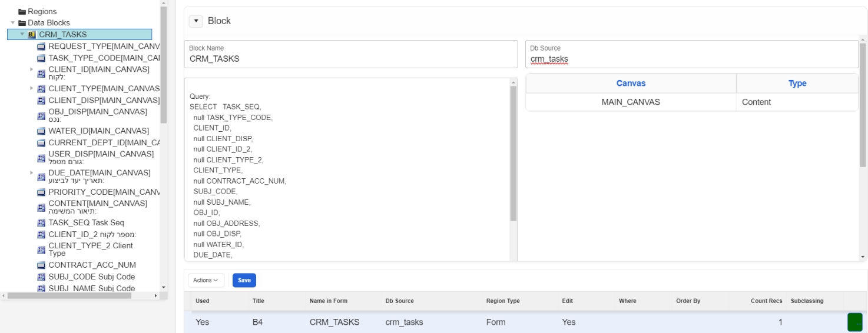Collapse the Data Blocks tree node
Image resolution: width=868 pixels, height=333 pixels.
pos(13,23)
